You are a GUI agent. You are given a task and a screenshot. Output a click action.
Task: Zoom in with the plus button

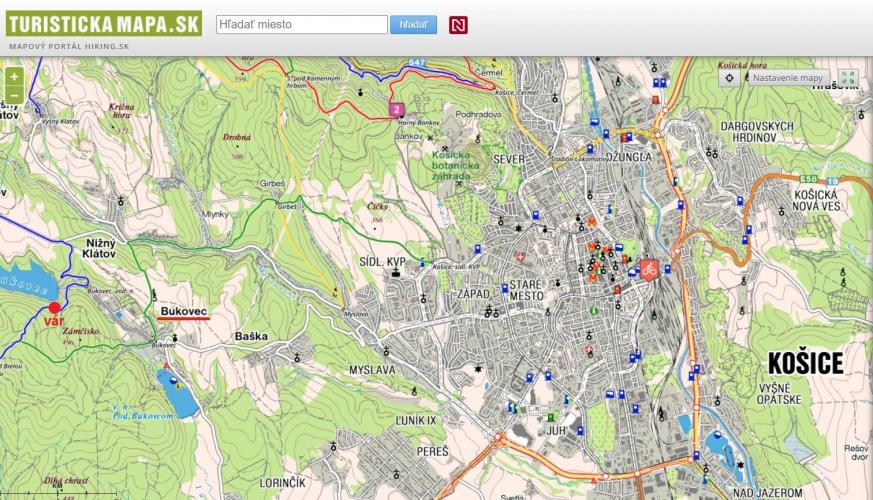click(14, 77)
